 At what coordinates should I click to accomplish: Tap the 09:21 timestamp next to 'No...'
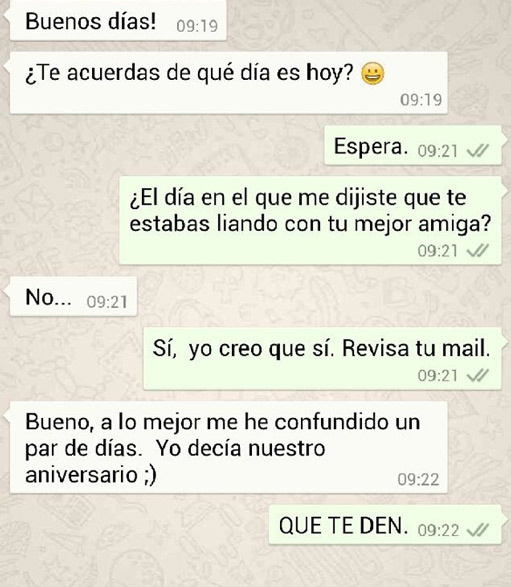(107, 302)
